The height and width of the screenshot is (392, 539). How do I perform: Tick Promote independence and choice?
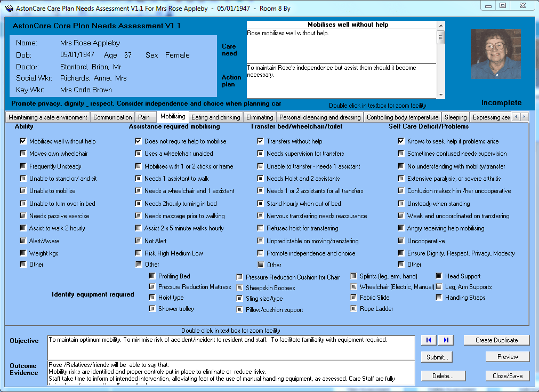[x=260, y=253]
